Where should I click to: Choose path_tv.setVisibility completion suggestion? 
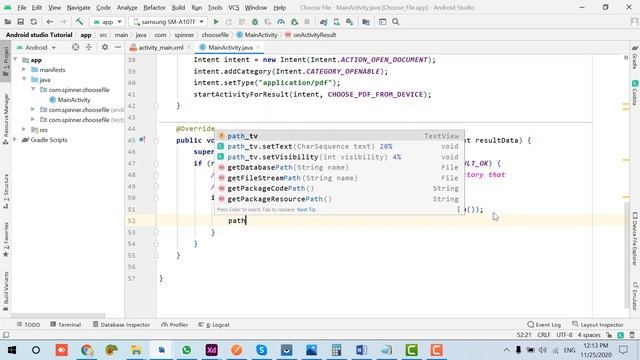coord(339,157)
